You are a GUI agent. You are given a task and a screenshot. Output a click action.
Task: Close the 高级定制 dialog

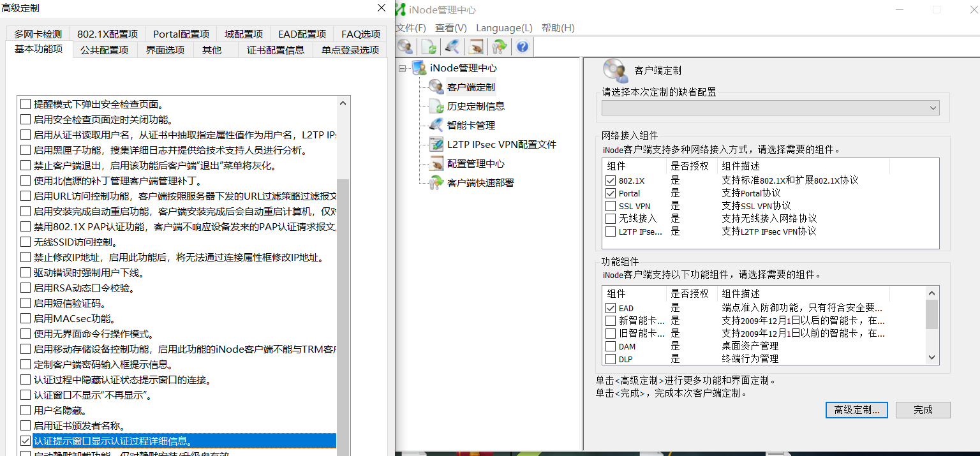(382, 8)
